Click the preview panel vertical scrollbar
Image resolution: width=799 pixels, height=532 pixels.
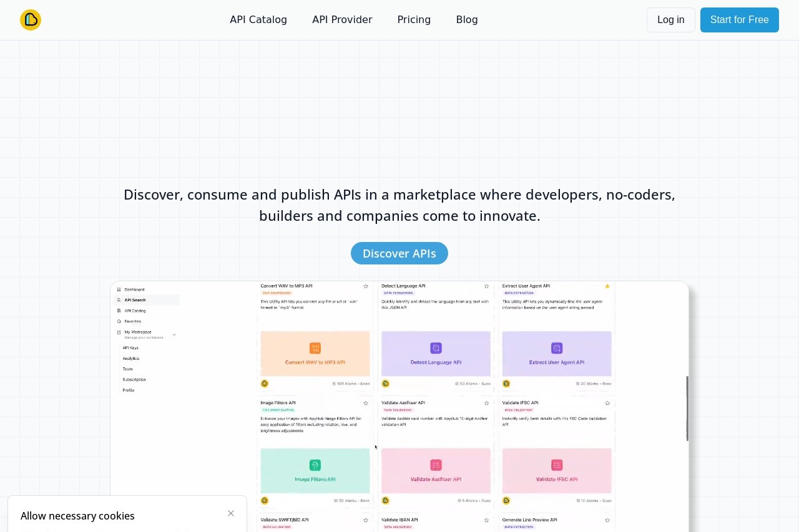687,409
